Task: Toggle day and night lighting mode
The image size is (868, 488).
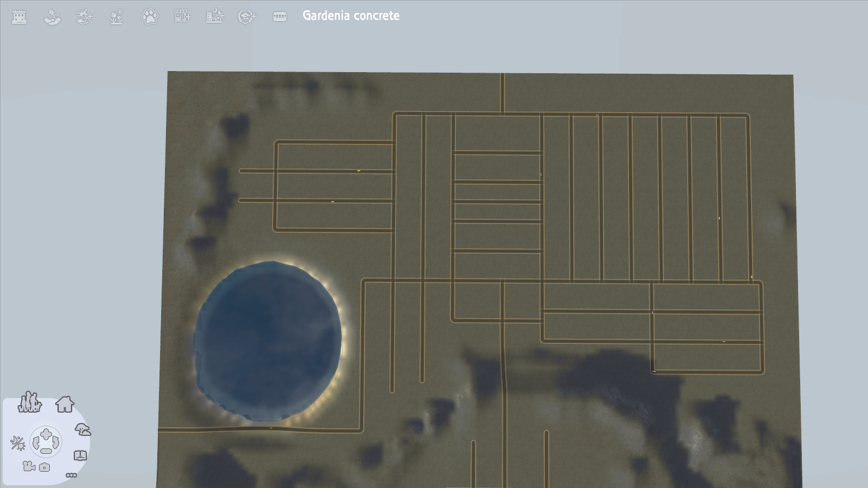Action: click(x=17, y=444)
